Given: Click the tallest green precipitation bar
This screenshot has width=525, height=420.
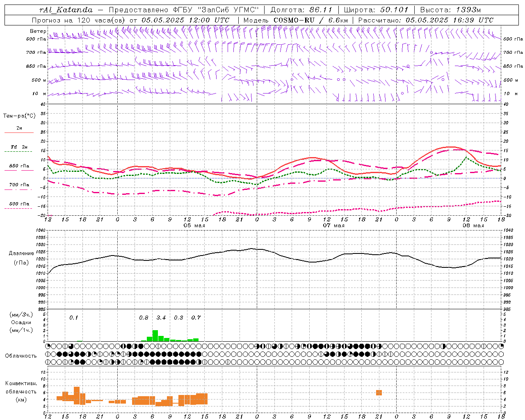Looking at the screenshot, I should [155, 336].
